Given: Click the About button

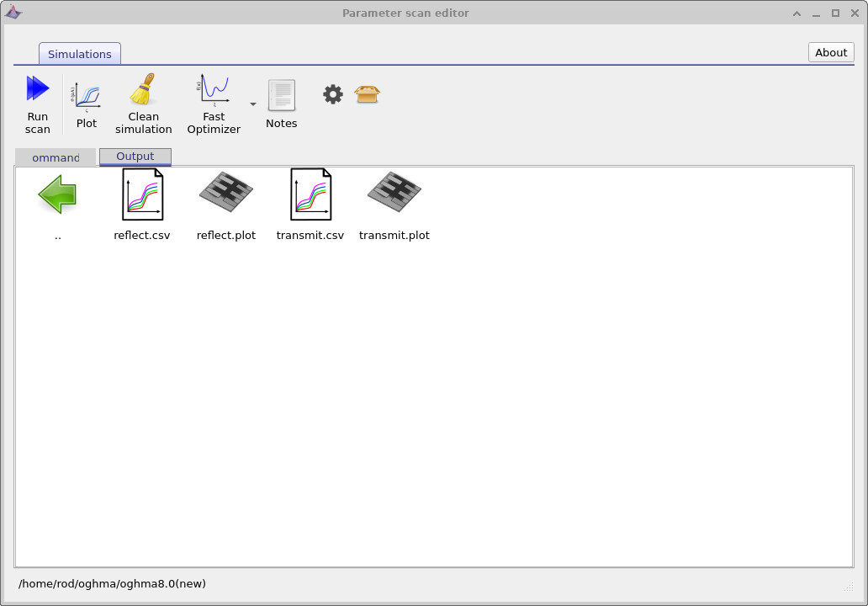Looking at the screenshot, I should click(830, 52).
